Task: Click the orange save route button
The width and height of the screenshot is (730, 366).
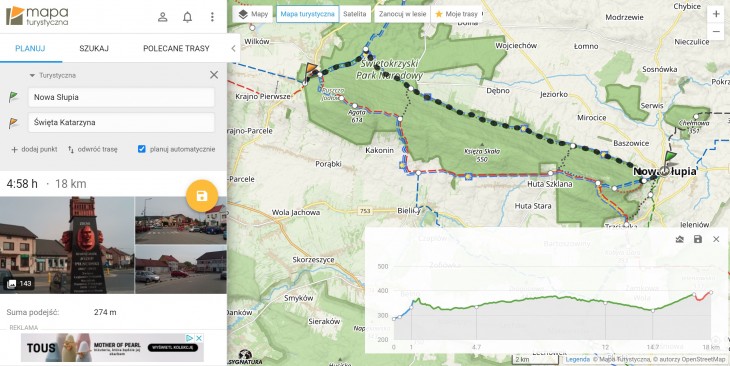Action: point(202,196)
